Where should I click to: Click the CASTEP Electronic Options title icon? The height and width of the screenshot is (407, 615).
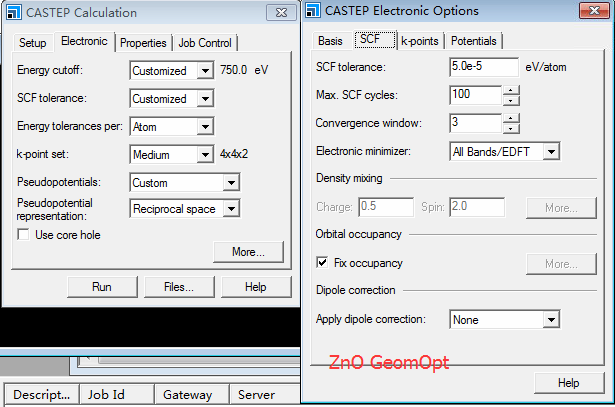click(313, 11)
